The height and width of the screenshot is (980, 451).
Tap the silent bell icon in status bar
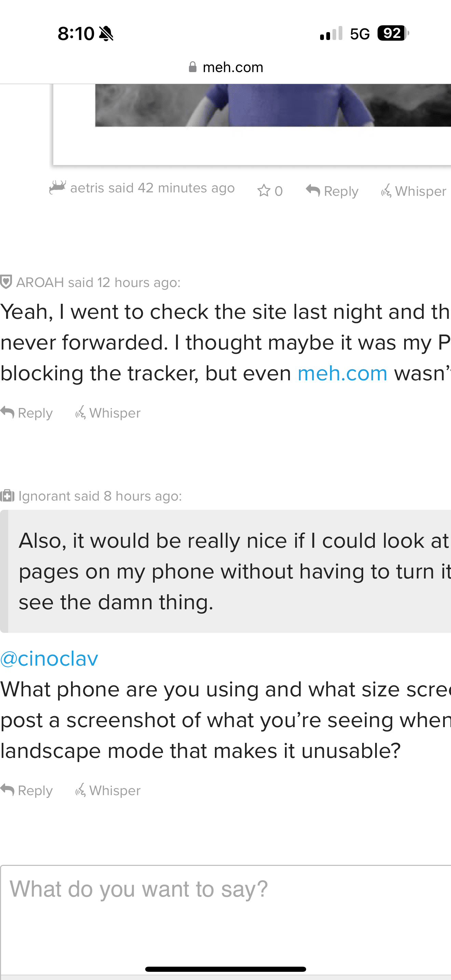(x=106, y=33)
